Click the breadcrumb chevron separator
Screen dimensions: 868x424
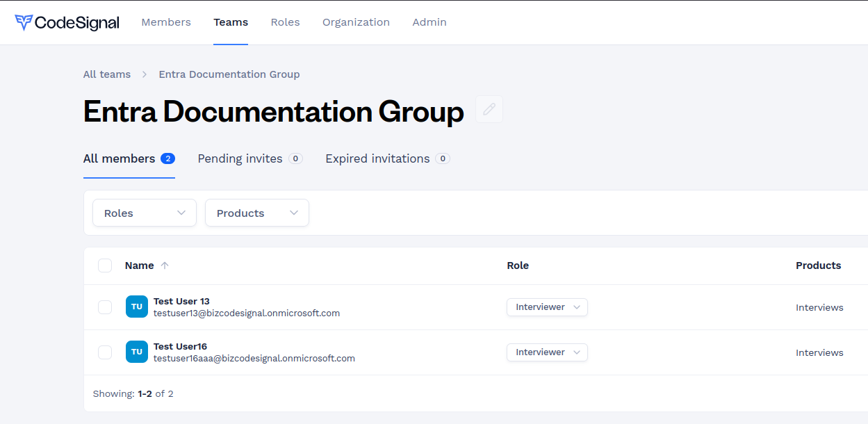pyautogui.click(x=145, y=74)
